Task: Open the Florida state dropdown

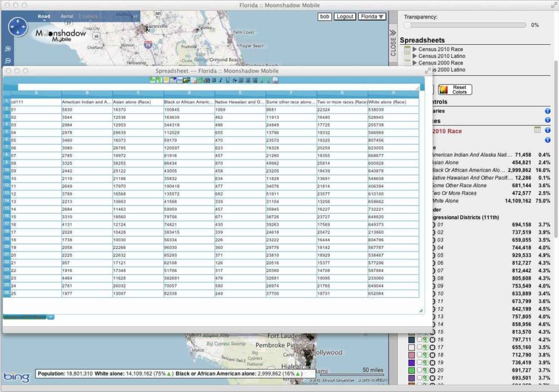Action: tap(372, 17)
